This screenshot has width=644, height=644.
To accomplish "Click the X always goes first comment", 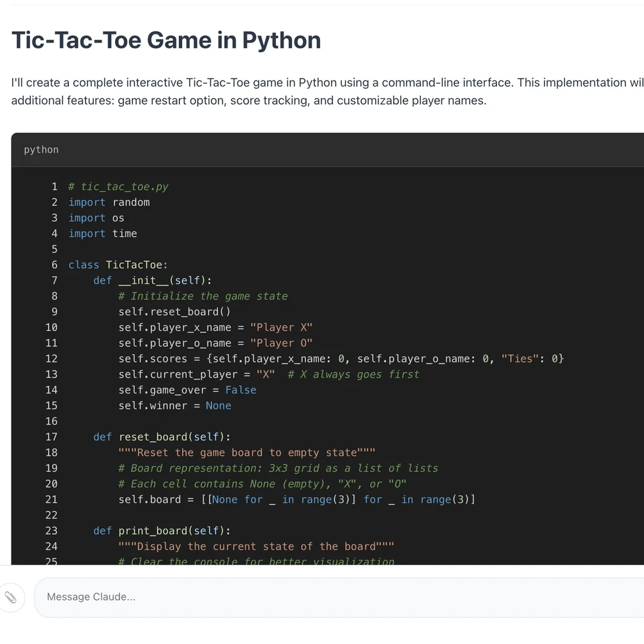I will (353, 374).
